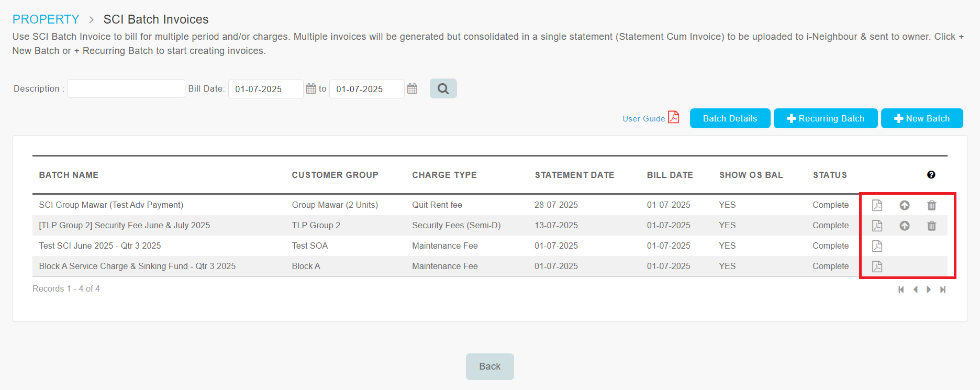Open calendar picker for Bill Date start

(311, 88)
